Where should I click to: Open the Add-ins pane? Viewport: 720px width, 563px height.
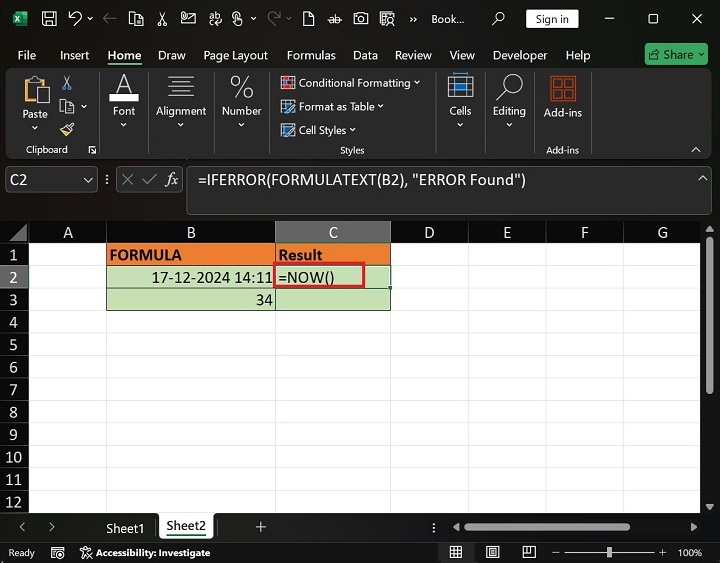point(563,98)
